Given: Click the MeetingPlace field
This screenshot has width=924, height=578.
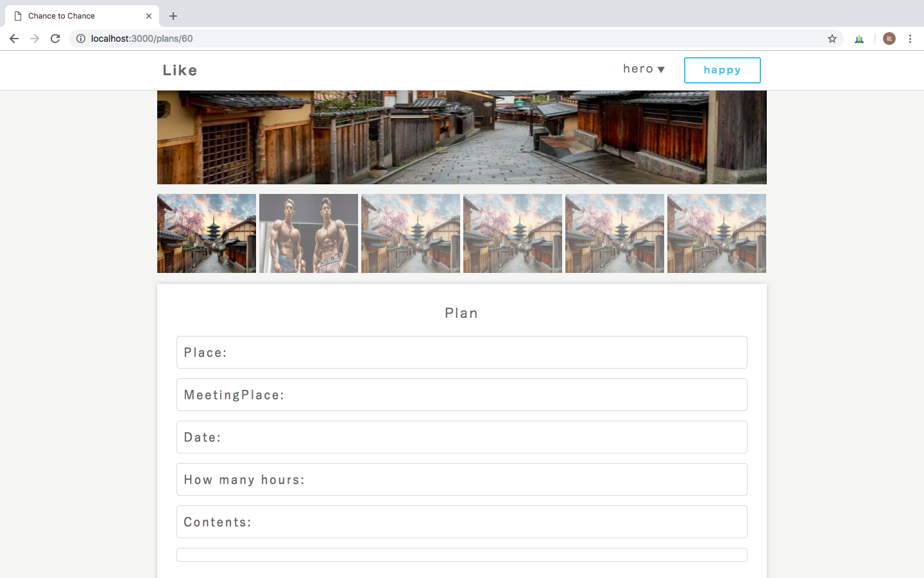Looking at the screenshot, I should tap(462, 394).
